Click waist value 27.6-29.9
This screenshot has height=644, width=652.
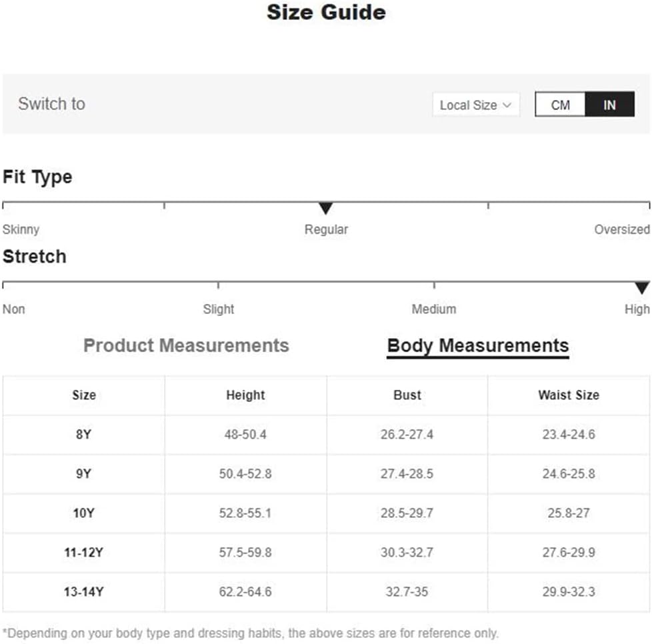tap(569, 553)
